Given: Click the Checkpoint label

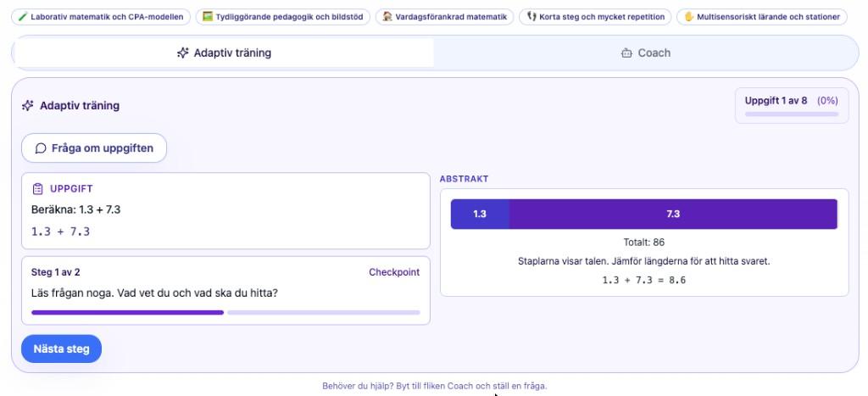Looking at the screenshot, I should click(394, 272).
